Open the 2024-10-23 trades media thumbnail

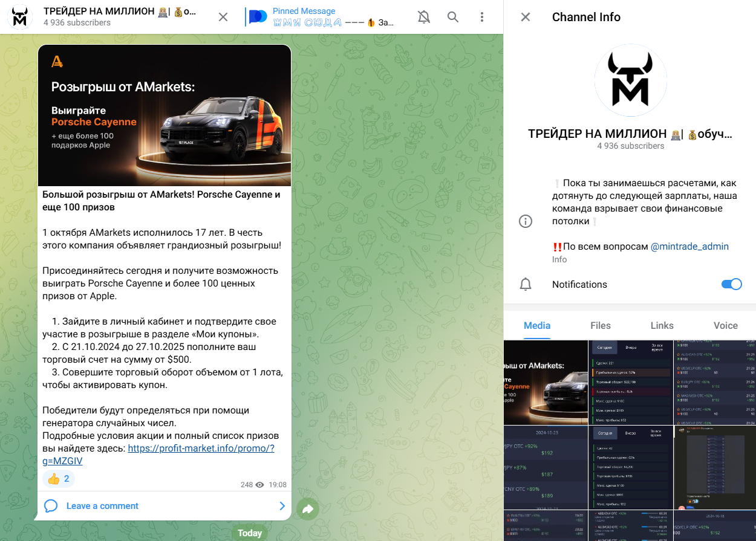point(546,467)
